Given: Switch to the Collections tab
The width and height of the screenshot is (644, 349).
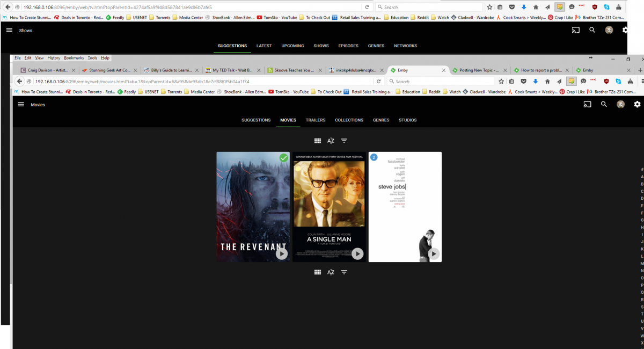Looking at the screenshot, I should [x=349, y=120].
